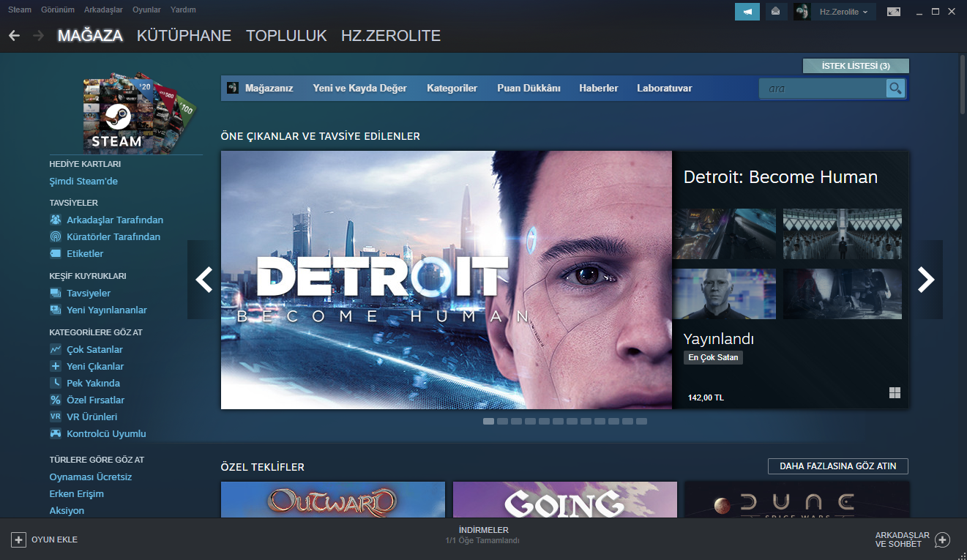Open the Outward special offer card
Image resolution: width=967 pixels, height=560 pixels.
[x=333, y=499]
